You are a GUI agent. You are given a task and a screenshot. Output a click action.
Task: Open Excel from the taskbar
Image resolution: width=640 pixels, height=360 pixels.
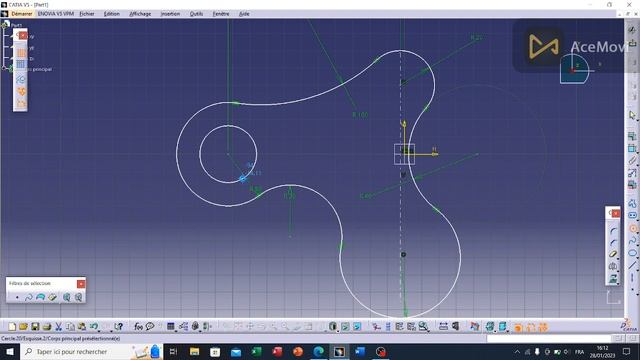point(256,351)
